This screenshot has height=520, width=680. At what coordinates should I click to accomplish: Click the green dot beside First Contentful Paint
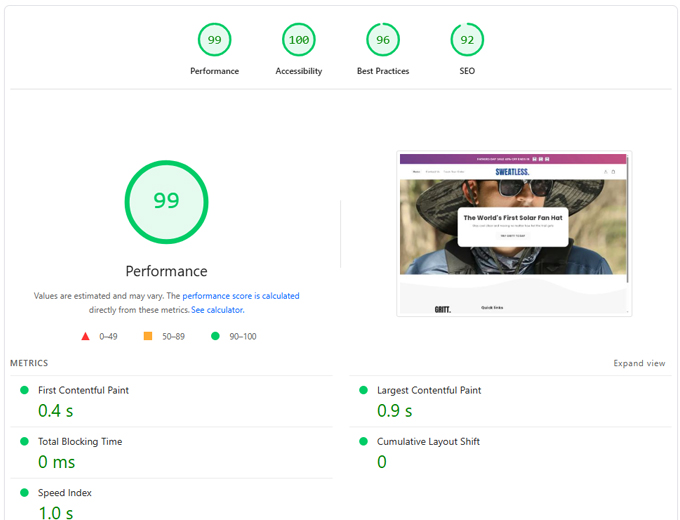pos(24,390)
